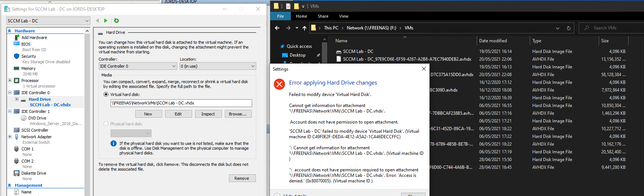This screenshot has height=196, width=644.
Task: Click the This PC breadcrumb
Action: 331,28
